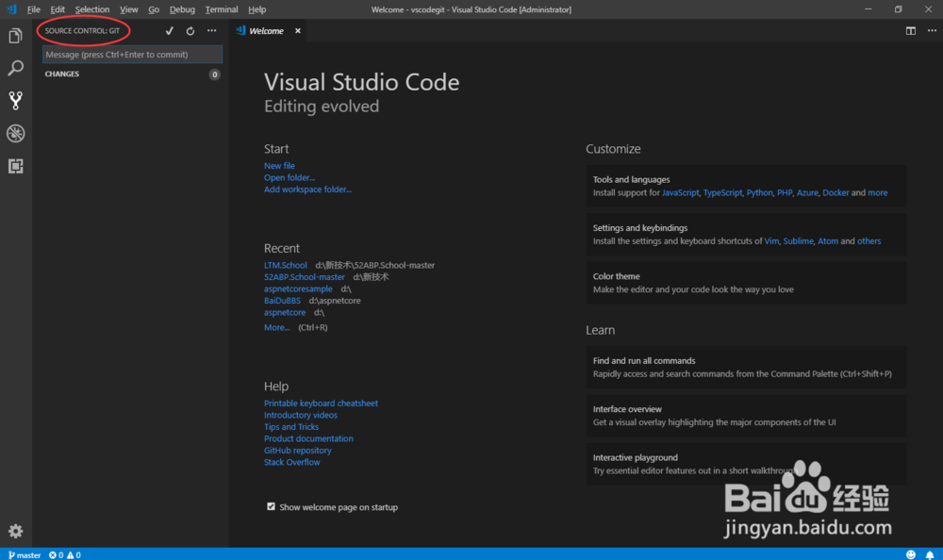Click the More... recent link

click(x=276, y=327)
